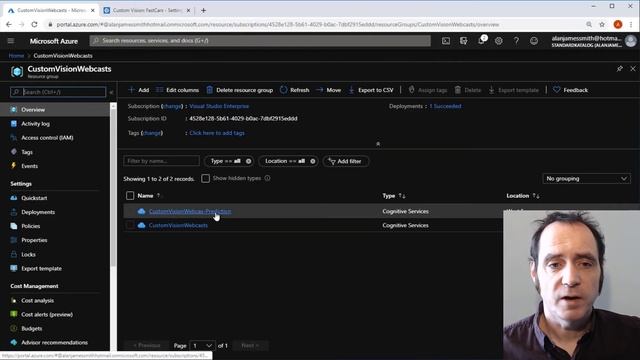Click the Feedback heart button
This screenshot has width=640, height=360.
(x=571, y=90)
